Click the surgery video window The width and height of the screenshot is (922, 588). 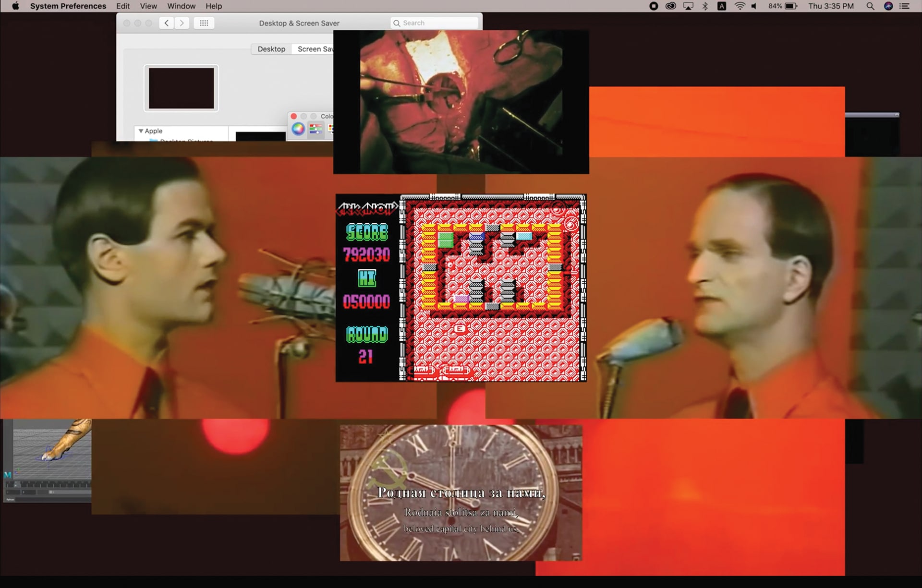[461, 102]
